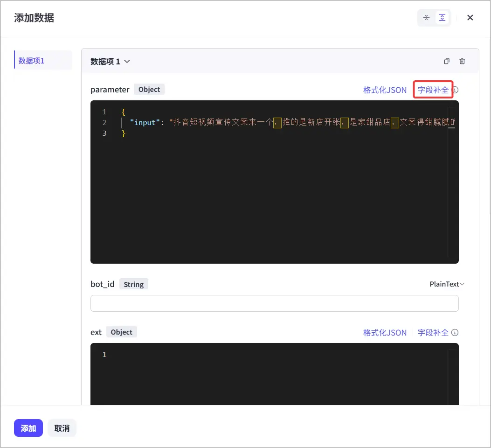The width and height of the screenshot is (491, 448).
Task: Click 格式化JSON for ext field
Action: click(385, 332)
